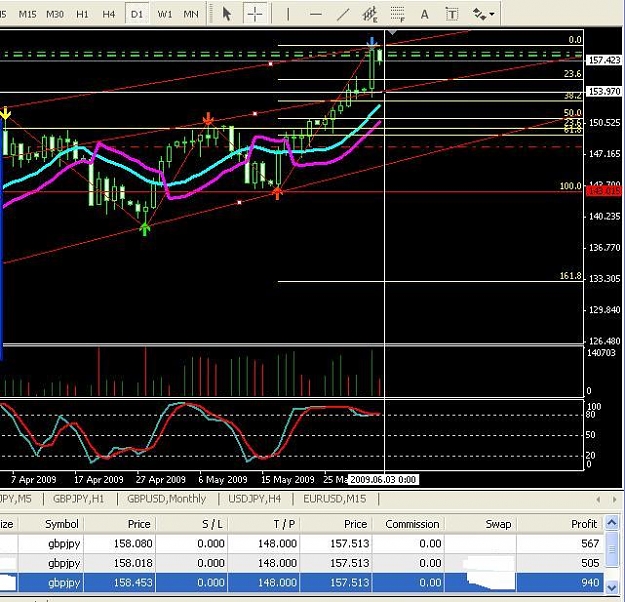This screenshot has height=602, width=625.
Task: Click the 153.970 price label on axis
Action: pos(604,92)
